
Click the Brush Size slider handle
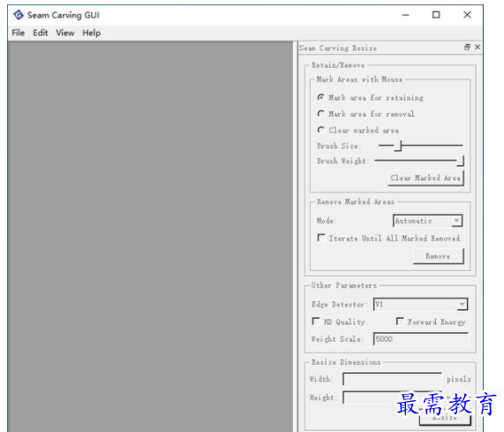398,146
